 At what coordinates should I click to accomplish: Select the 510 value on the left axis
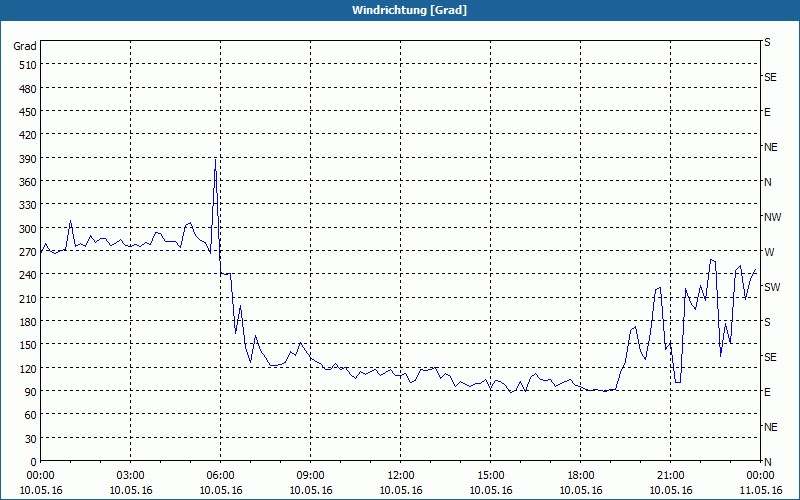point(28,65)
